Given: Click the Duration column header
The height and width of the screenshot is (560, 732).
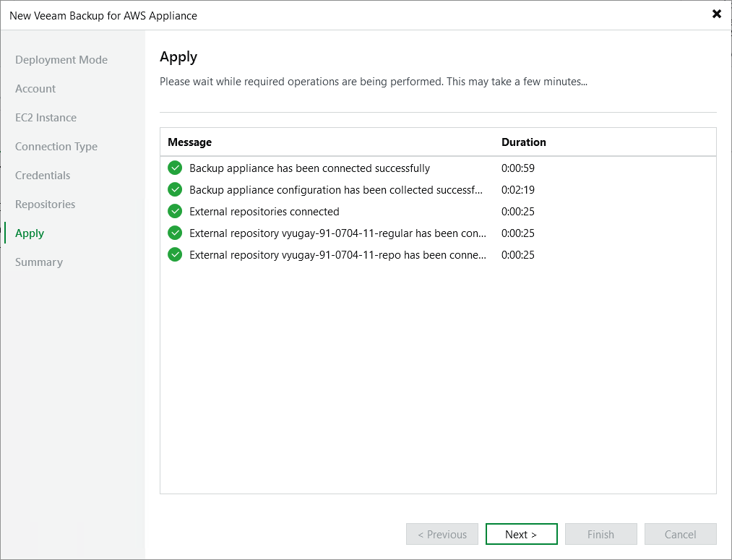Looking at the screenshot, I should (x=524, y=142).
